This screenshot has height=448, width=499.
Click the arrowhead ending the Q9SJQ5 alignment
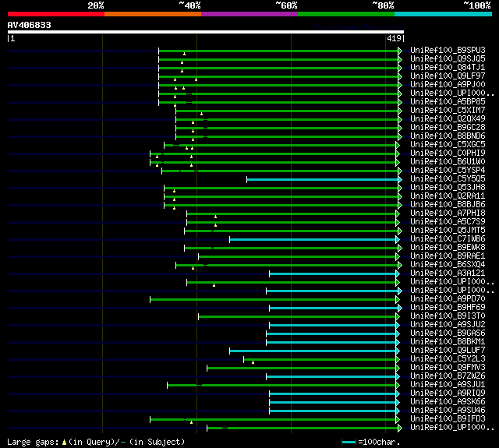pos(400,59)
